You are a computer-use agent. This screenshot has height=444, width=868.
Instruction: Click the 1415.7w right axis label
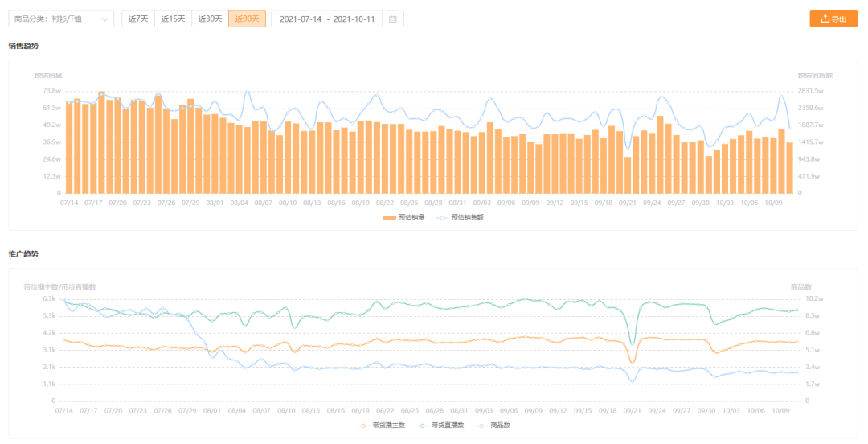point(810,142)
